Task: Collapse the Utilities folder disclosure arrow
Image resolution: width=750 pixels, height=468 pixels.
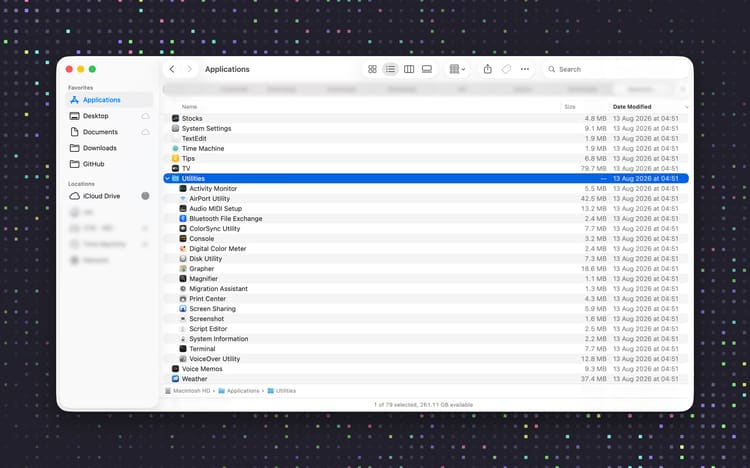Action: point(167,178)
